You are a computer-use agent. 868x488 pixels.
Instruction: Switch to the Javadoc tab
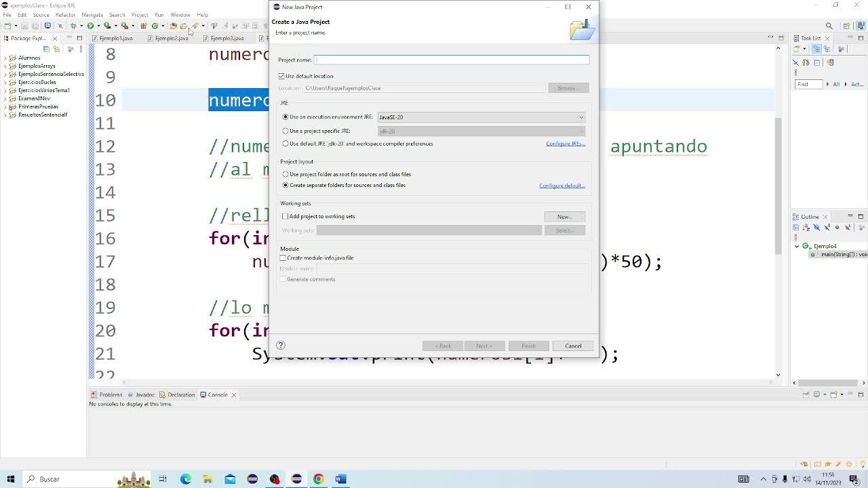point(141,394)
